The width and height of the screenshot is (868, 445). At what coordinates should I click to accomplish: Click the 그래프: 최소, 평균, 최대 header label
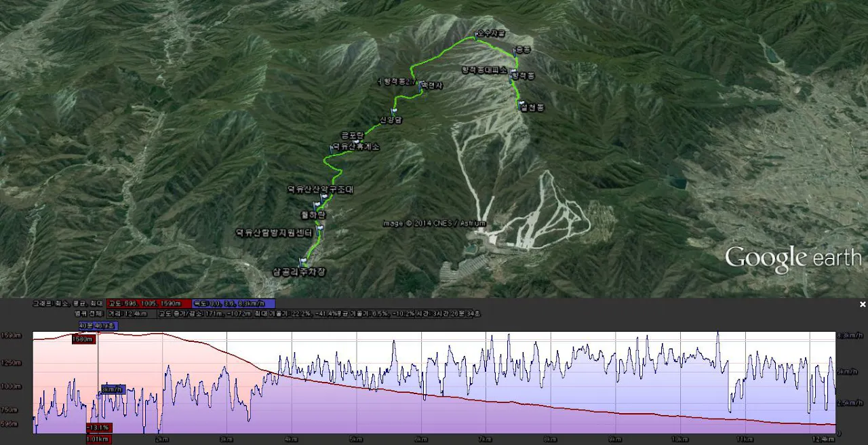(x=68, y=304)
